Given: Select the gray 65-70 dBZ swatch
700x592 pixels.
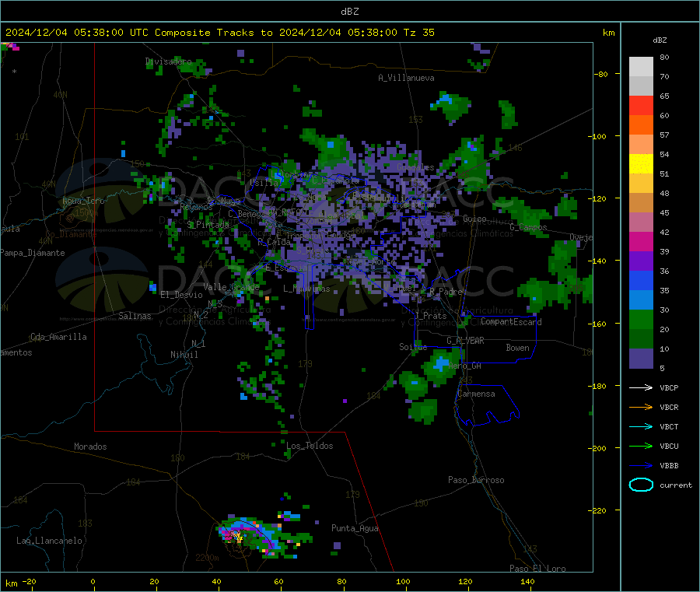Looking at the screenshot, I should 641,86.
